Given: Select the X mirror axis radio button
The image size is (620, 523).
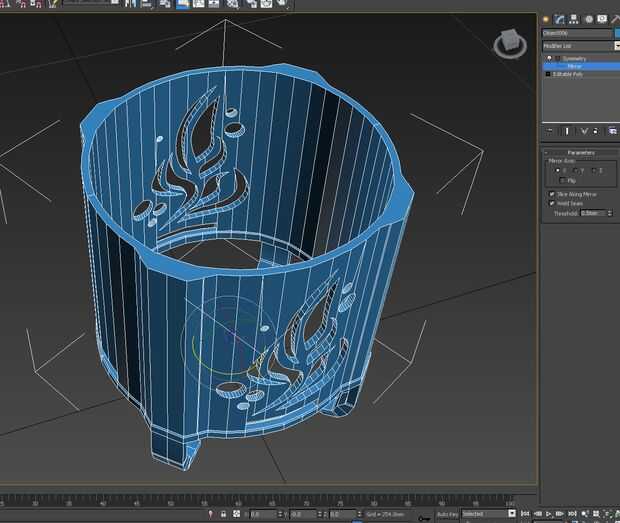Looking at the screenshot, I should coord(557,170).
